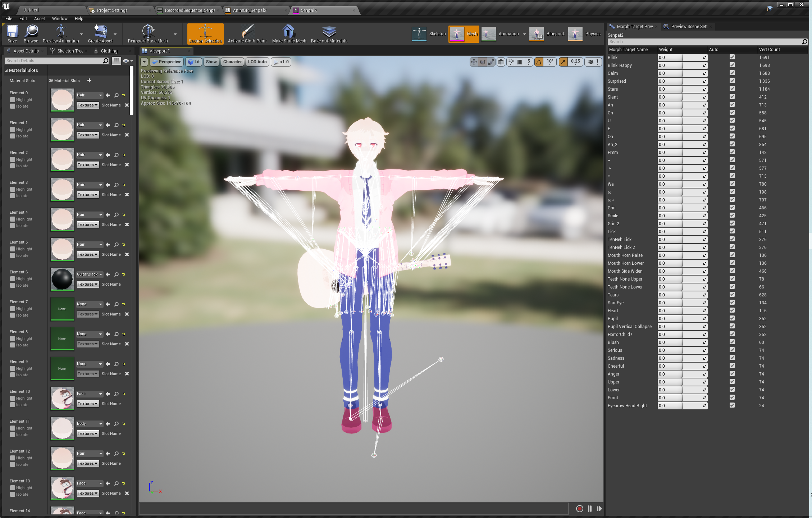
Task: Toggle Isolate checkbox for Element 6
Action: pyautogui.click(x=13, y=285)
